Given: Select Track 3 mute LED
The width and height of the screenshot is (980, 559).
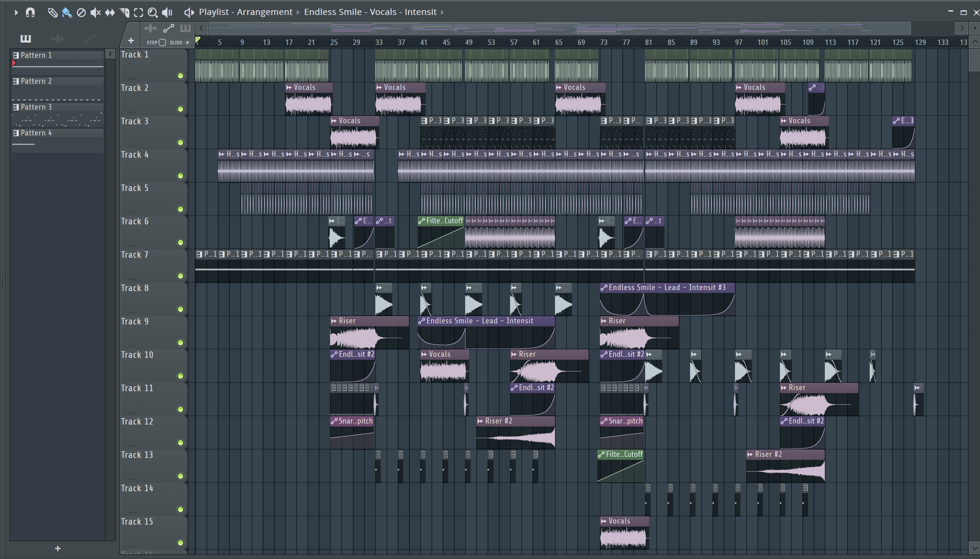Looking at the screenshot, I should tap(180, 143).
